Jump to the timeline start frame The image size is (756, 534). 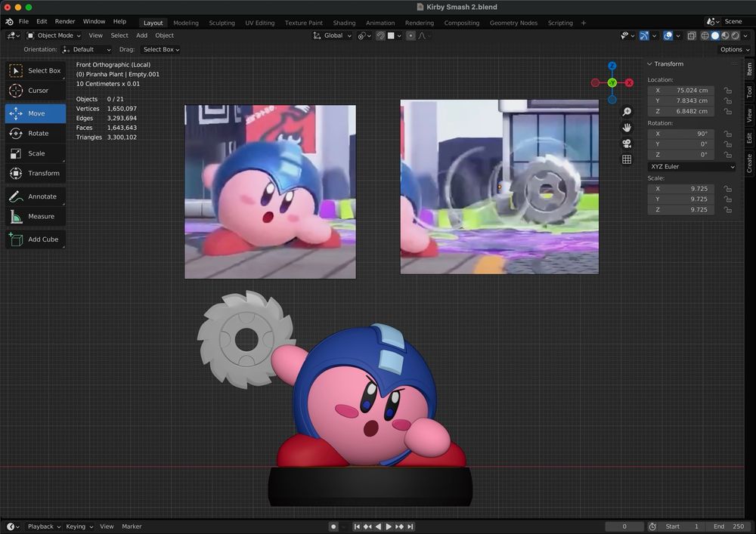[x=357, y=526]
